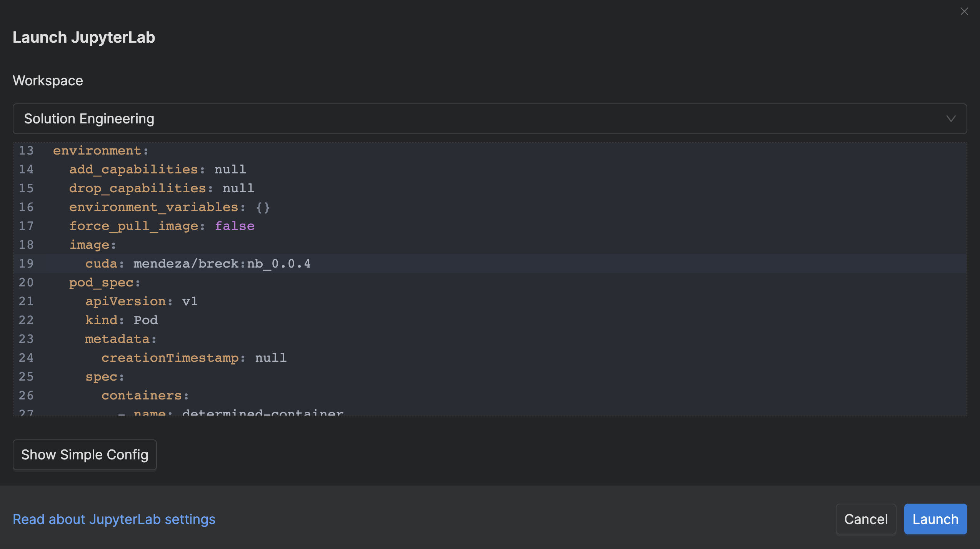Place cursor on pod_spec key
Viewport: 980px width, 549px height.
[x=101, y=283]
